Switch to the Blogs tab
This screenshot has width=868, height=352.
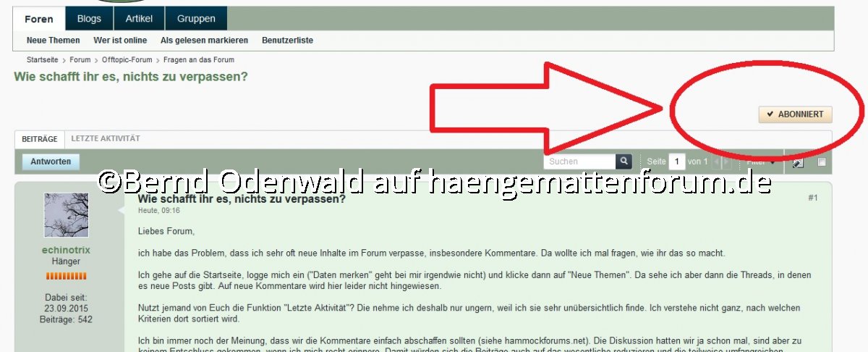(89, 19)
